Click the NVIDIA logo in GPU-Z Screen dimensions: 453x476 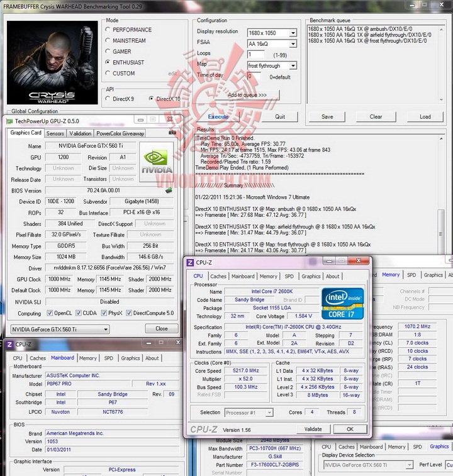pos(157,162)
